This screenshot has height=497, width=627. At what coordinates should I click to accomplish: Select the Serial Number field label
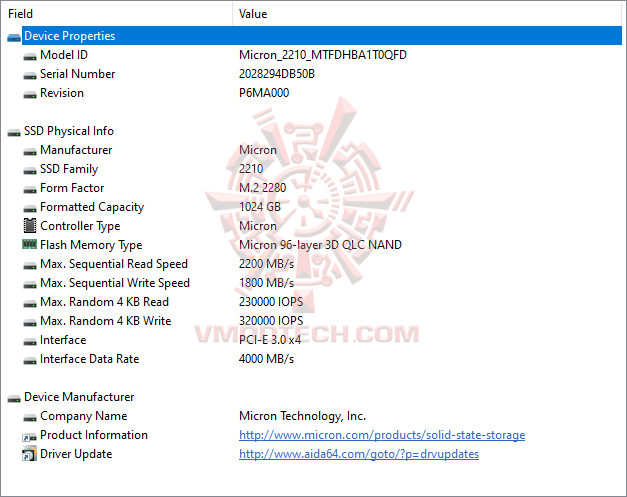pyautogui.click(x=77, y=74)
